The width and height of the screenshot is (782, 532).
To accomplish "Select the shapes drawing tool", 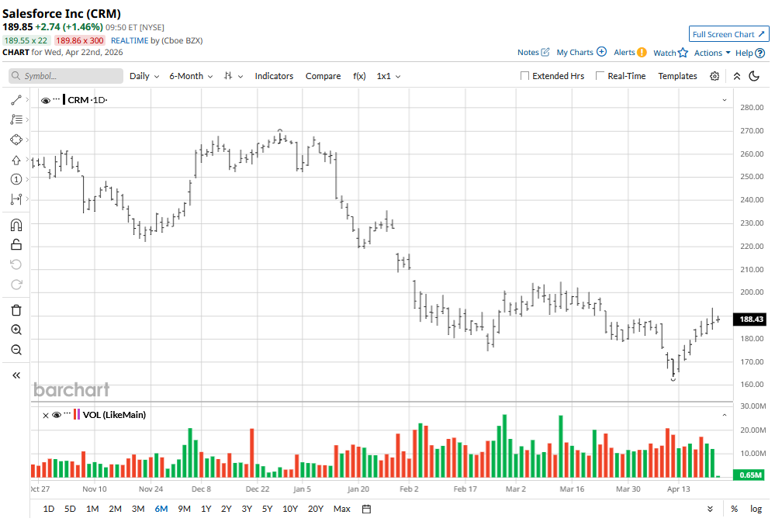I will tap(16, 140).
